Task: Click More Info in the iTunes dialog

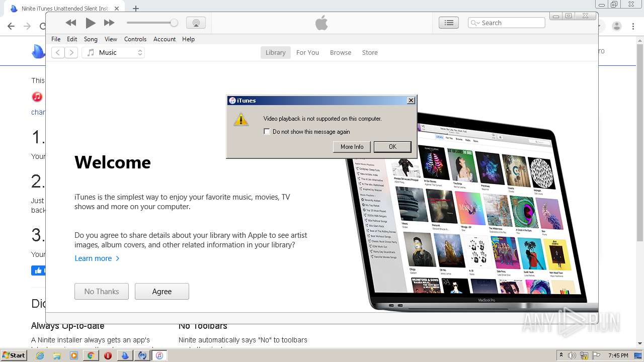Action: (352, 147)
